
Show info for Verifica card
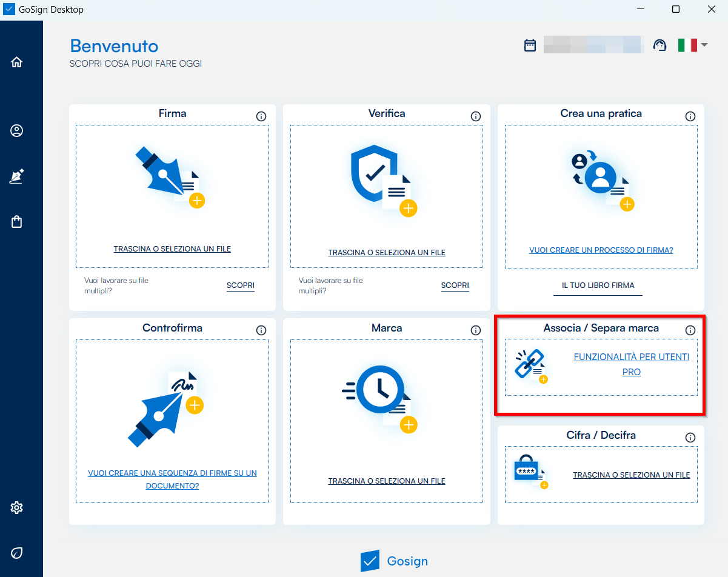click(476, 116)
